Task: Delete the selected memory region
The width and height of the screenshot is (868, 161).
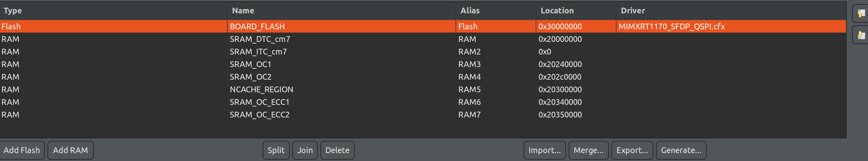Action: coord(337,150)
